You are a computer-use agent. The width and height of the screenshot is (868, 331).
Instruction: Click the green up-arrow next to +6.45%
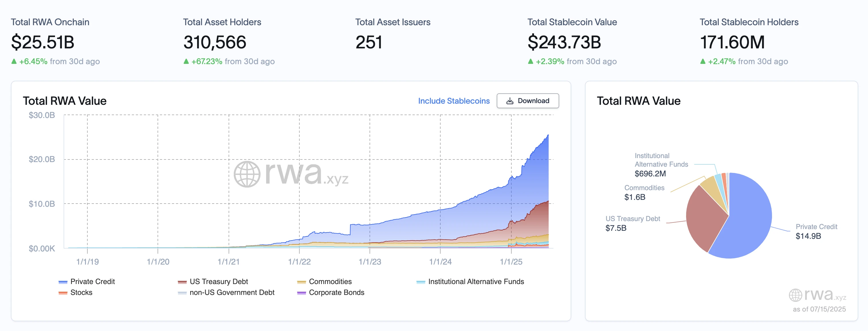click(14, 61)
